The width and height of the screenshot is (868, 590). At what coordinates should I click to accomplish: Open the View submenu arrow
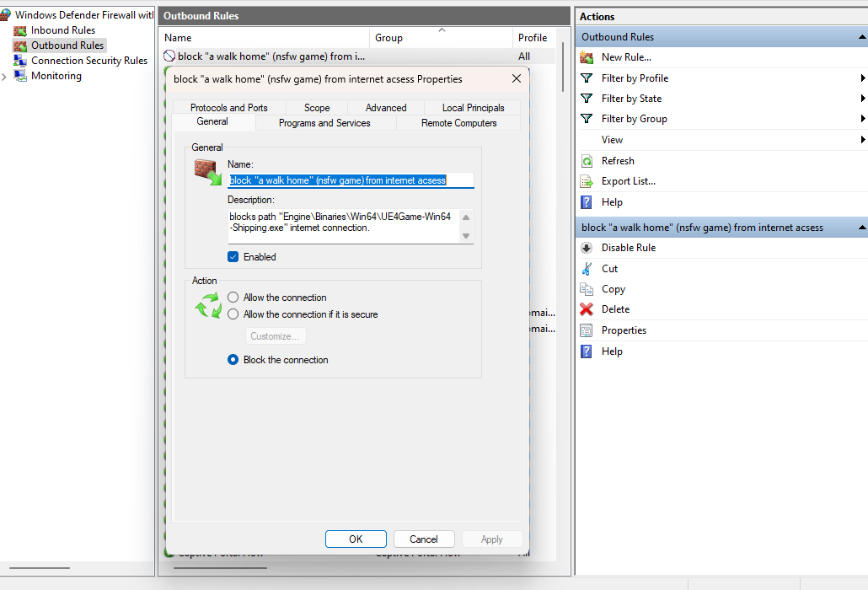862,139
